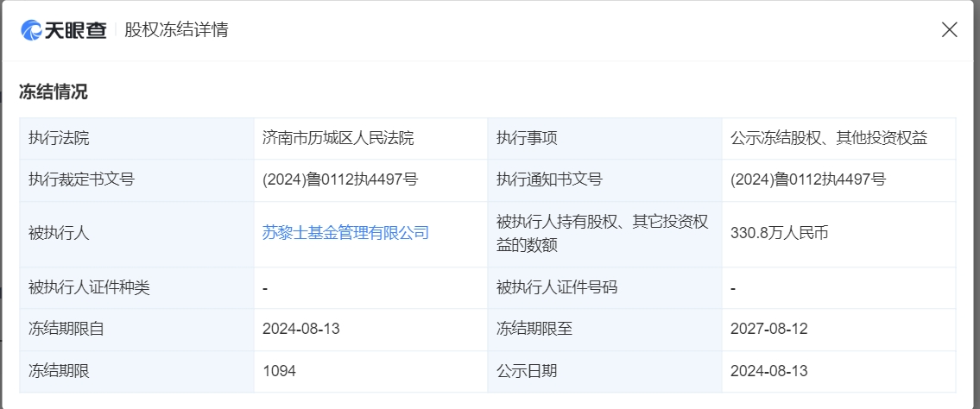
Task: Open 苏黎士基金管理有限公司 company link
Action: (x=345, y=234)
